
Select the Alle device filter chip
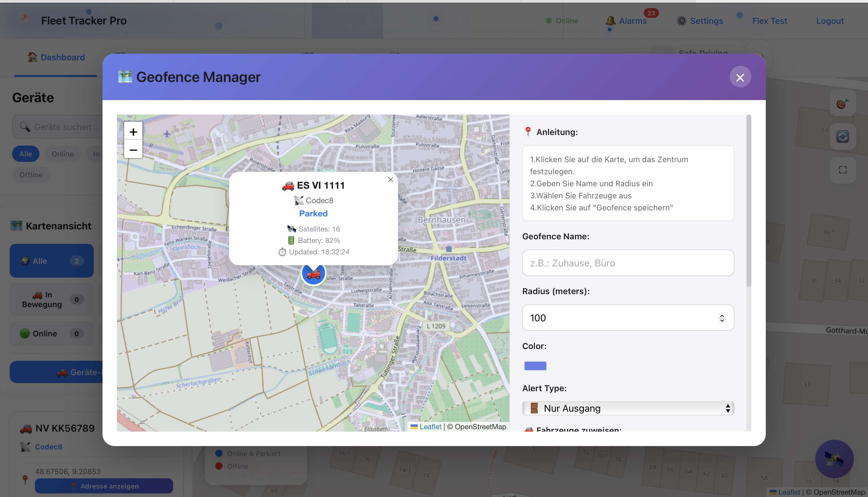(x=26, y=154)
